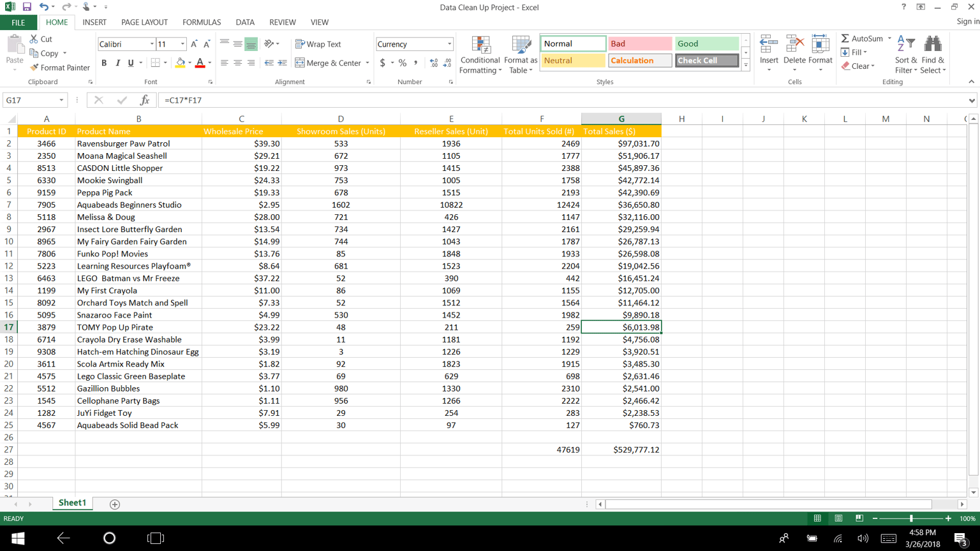The image size is (980, 551).
Task: Open the FILE tab
Action: tap(19, 22)
